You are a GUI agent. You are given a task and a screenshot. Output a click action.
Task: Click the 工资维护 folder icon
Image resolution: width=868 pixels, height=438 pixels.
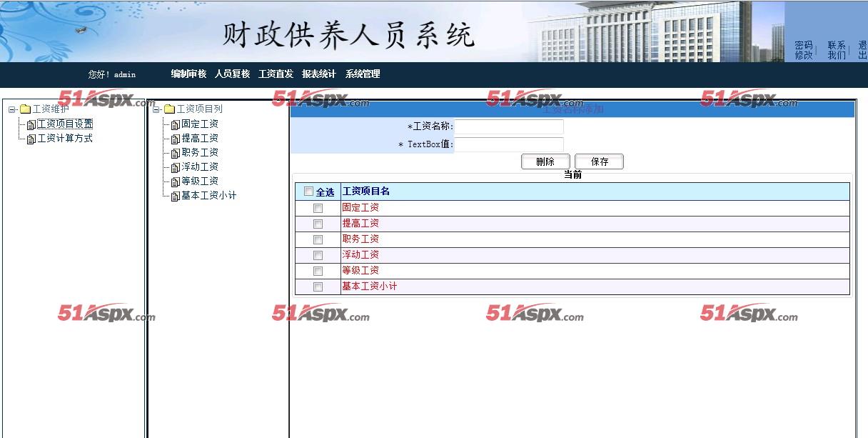tap(25, 109)
